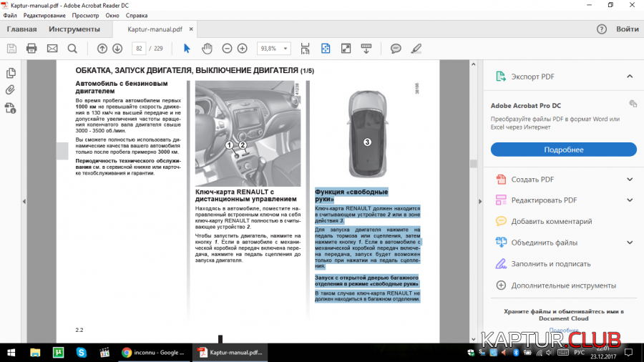Image resolution: width=644 pixels, height=362 pixels.
Task: Expand the Объединить файлы section
Action: click(x=630, y=243)
